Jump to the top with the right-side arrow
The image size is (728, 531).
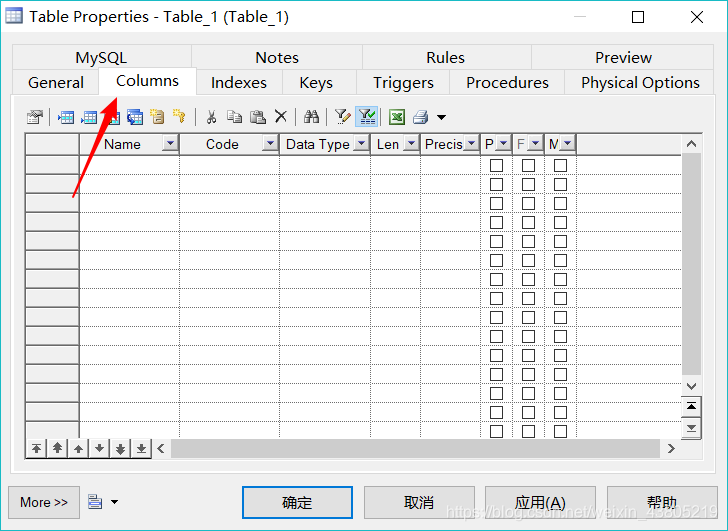691,407
